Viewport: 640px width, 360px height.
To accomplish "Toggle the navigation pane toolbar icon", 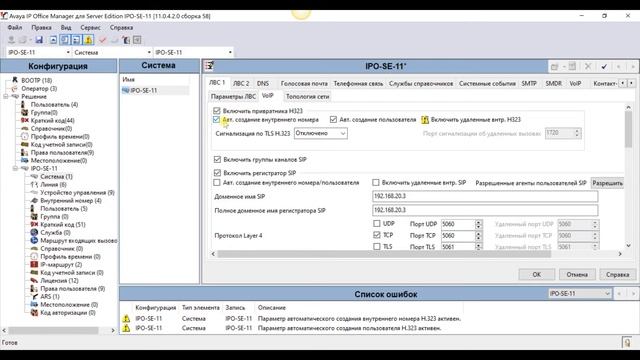I will coord(64,40).
